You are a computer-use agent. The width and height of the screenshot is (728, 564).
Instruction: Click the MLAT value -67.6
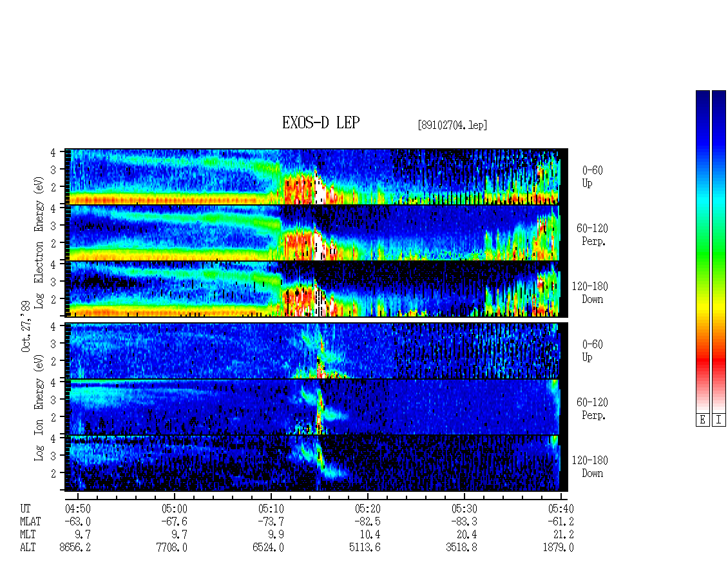tap(174, 521)
